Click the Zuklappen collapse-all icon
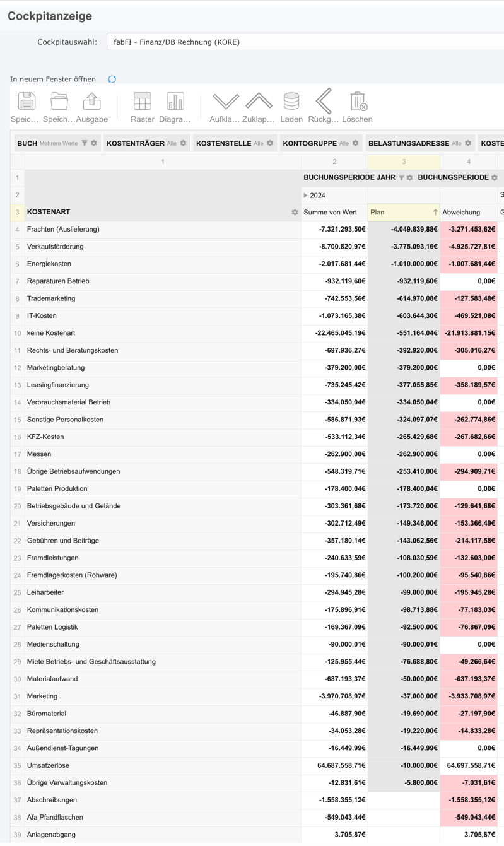Screen dimensions: 504x846 pos(259,102)
